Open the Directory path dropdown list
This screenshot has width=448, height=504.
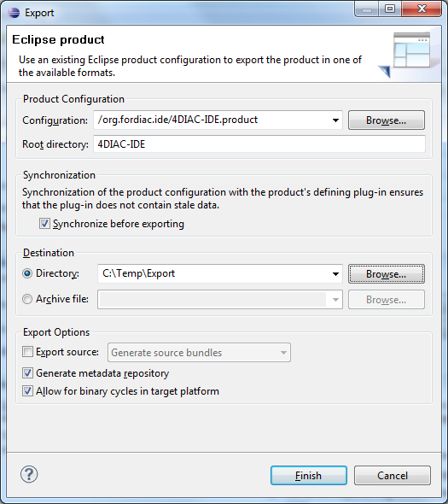click(335, 274)
